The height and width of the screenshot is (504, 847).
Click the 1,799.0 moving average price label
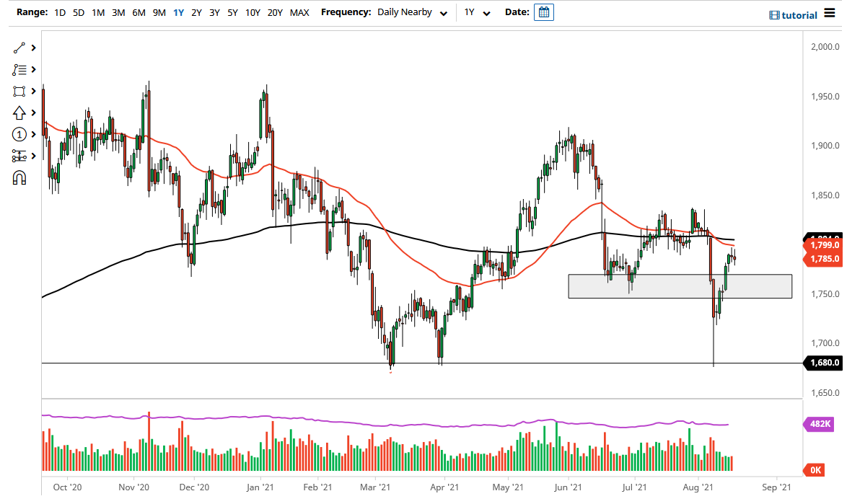pos(824,245)
